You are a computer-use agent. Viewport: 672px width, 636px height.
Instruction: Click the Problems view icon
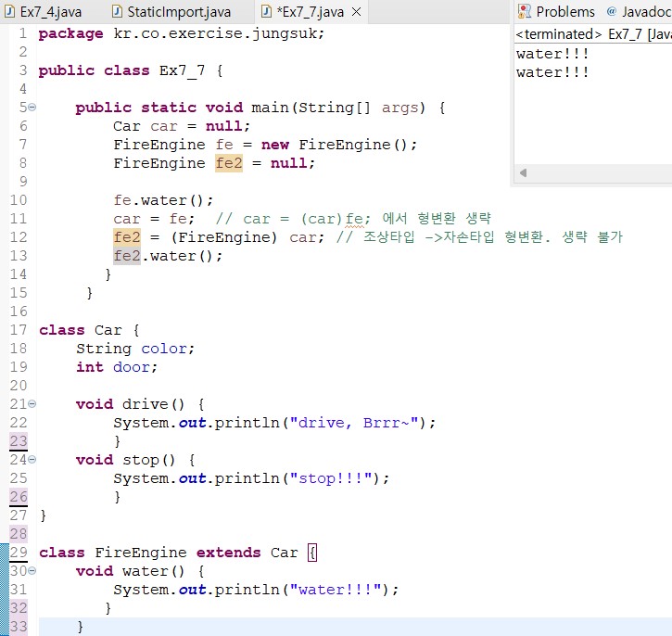pos(524,11)
